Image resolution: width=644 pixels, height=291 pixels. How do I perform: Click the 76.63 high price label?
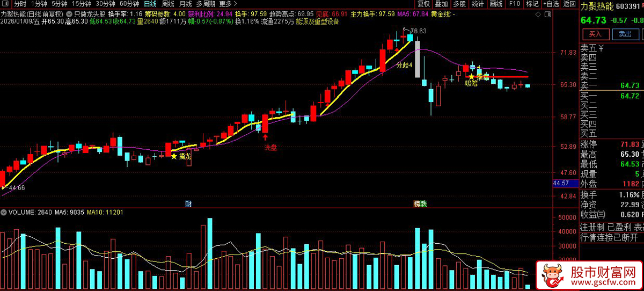tap(418, 31)
